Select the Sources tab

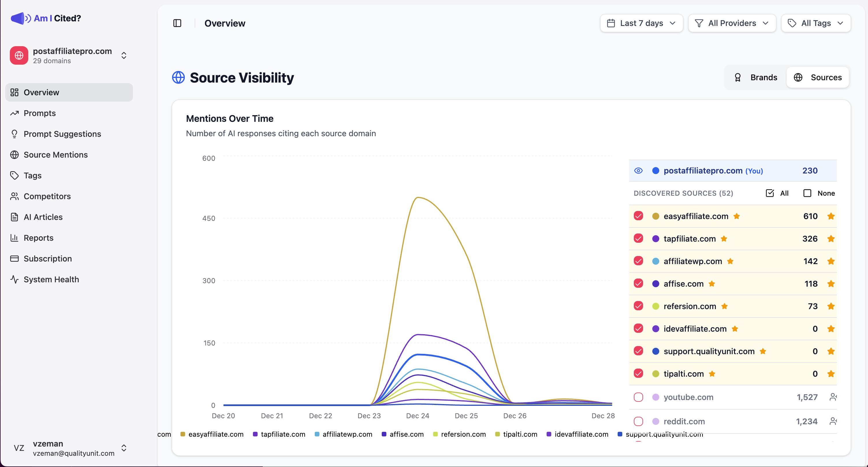(818, 77)
